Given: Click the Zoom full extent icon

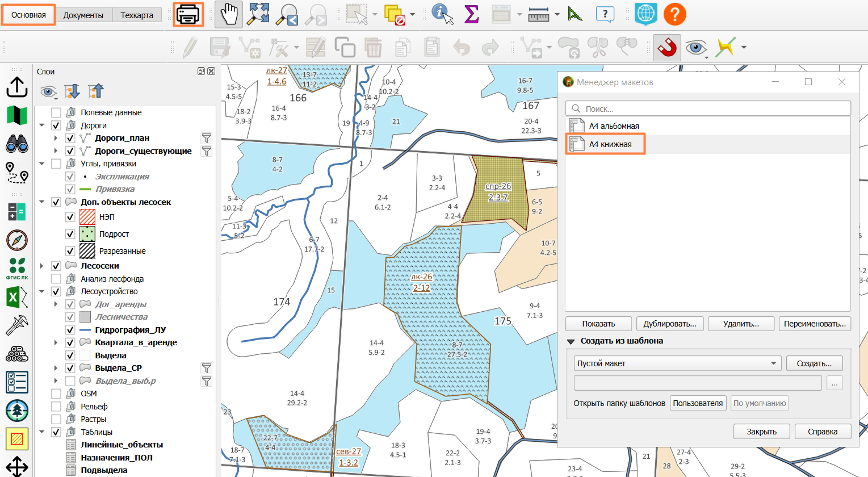Looking at the screenshot, I should [258, 15].
